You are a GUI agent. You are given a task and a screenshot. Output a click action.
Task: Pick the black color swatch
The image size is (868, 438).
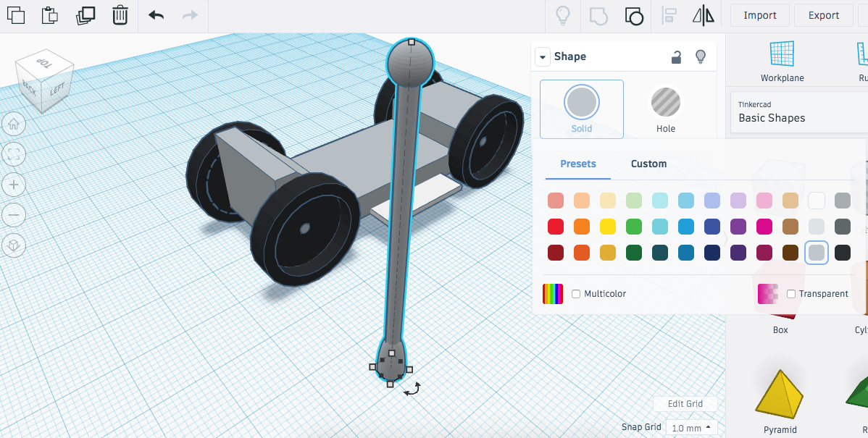[843, 253]
